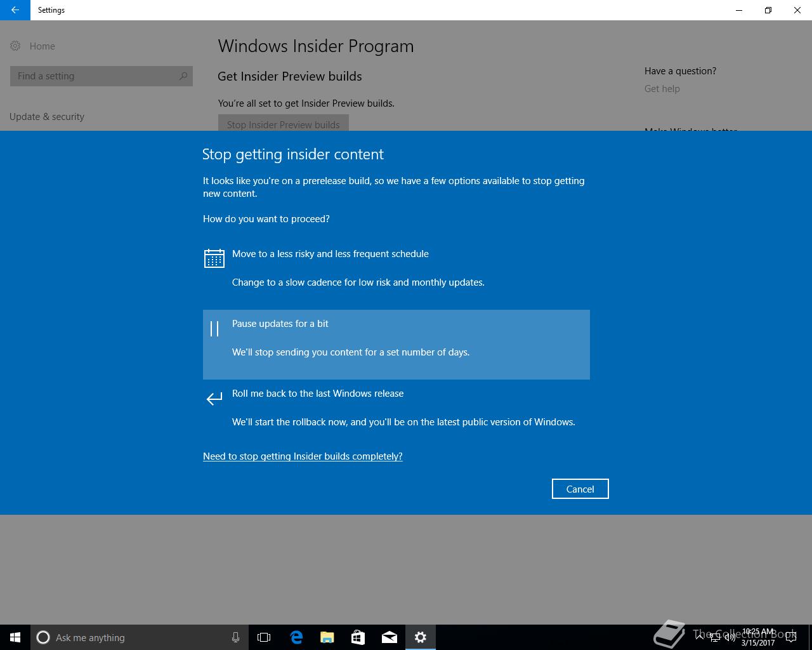Choose Roll me back to last Windows release
The height and width of the screenshot is (650, 812).
pos(396,415)
